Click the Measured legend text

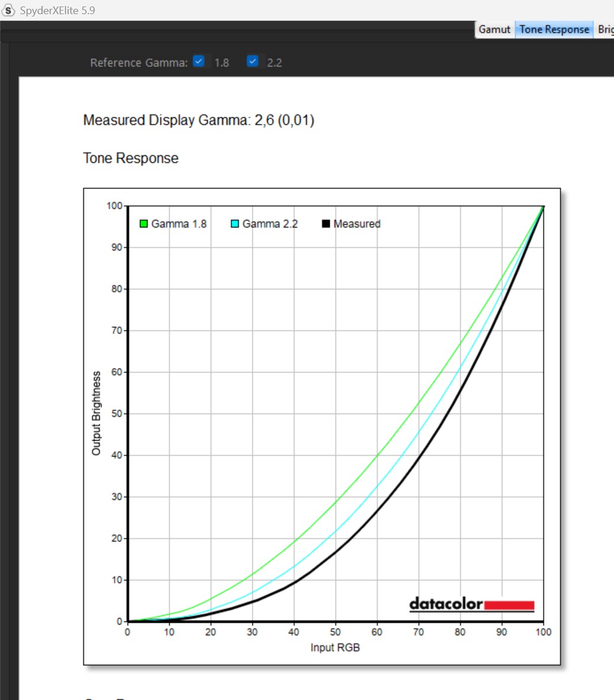pyautogui.click(x=357, y=224)
